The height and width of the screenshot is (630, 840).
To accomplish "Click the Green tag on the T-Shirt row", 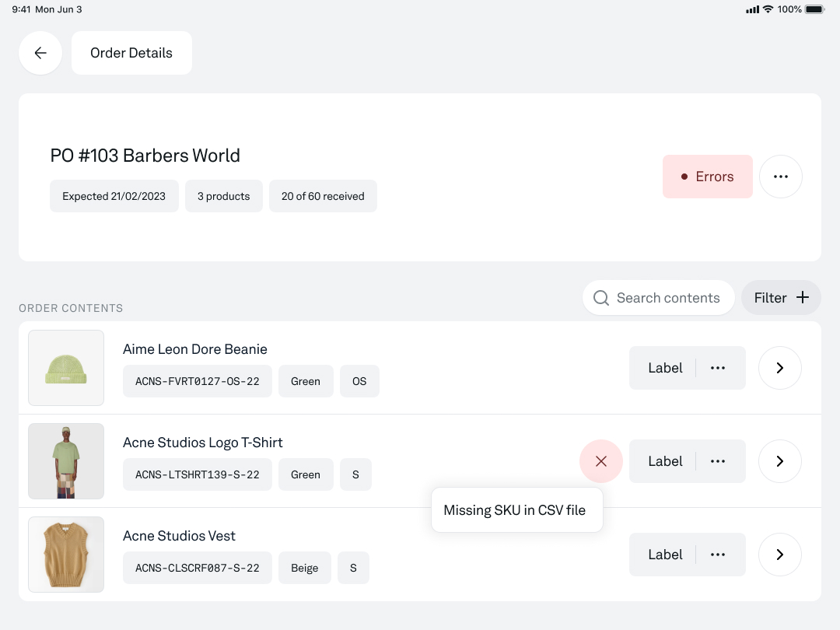I will 306,474.
